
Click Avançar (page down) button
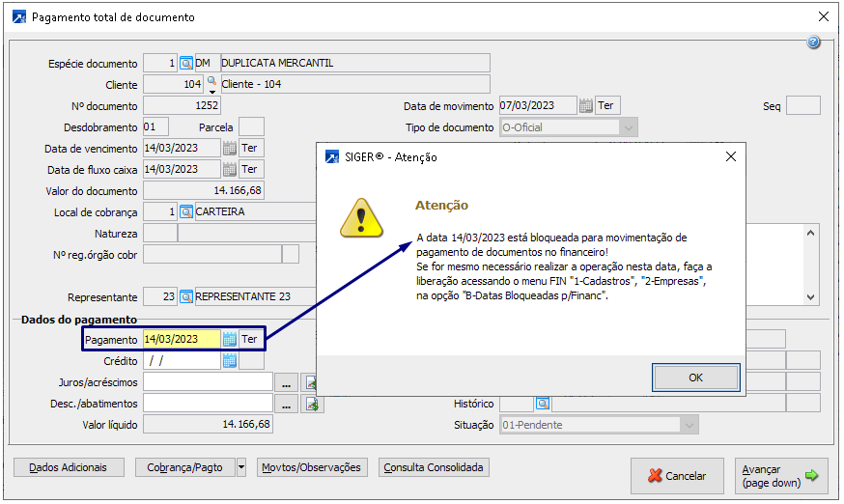[781, 476]
